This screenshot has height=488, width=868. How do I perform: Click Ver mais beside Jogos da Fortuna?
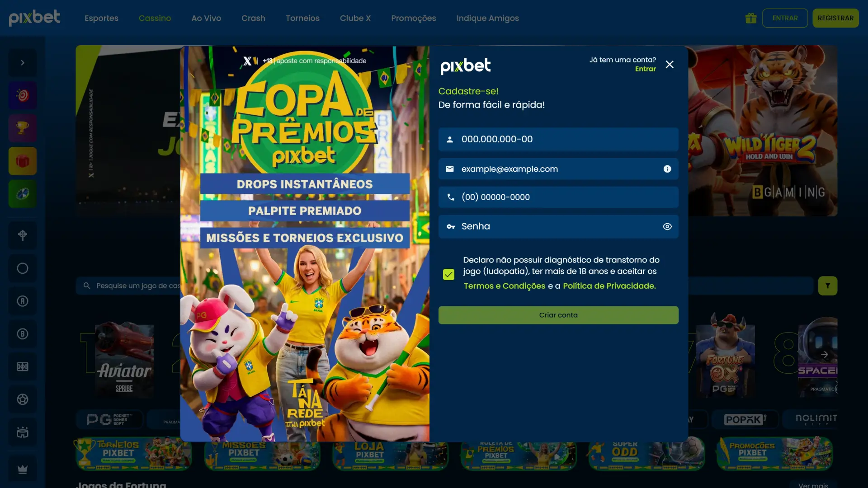[x=813, y=485]
